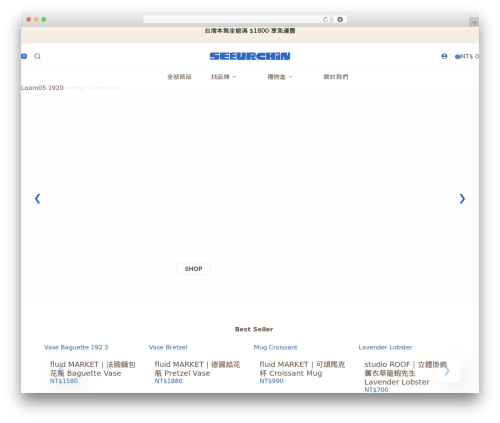The image size is (500, 423).
Task: Open the studio ROOF Lavender Lobster title
Action: [x=405, y=373]
